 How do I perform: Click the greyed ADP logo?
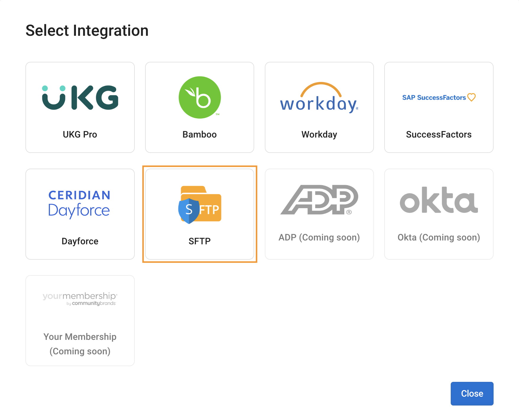coord(319,200)
